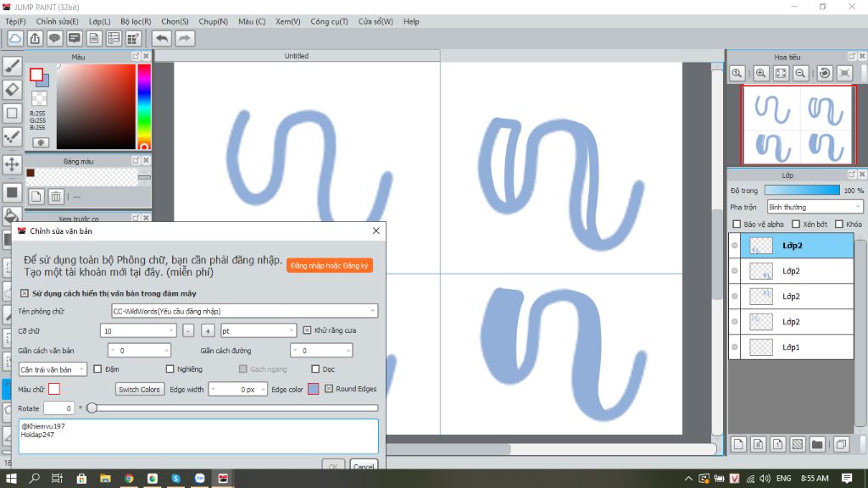Select the dotted-line pen tool
The height and width of the screenshot is (488, 868).
[x=12, y=136]
